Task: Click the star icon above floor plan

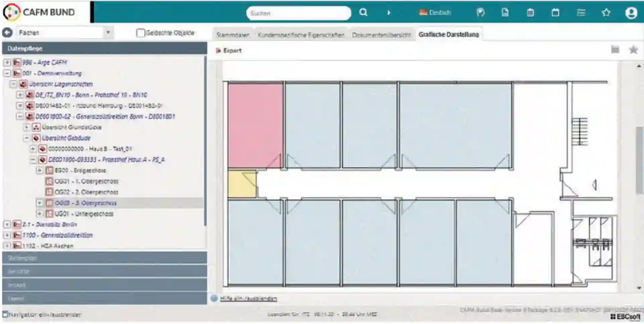Action: pyautogui.click(x=633, y=50)
